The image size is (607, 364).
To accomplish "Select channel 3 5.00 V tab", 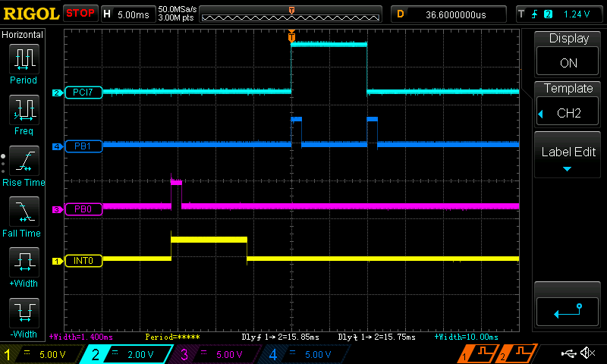I will tap(215, 354).
